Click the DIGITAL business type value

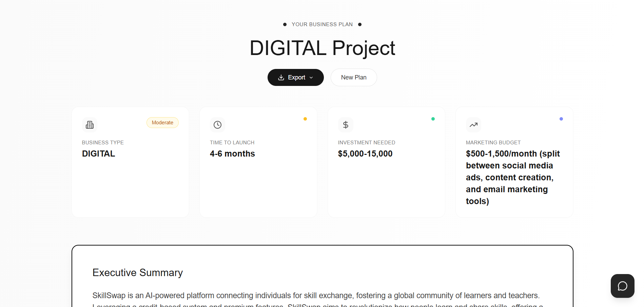click(x=98, y=154)
